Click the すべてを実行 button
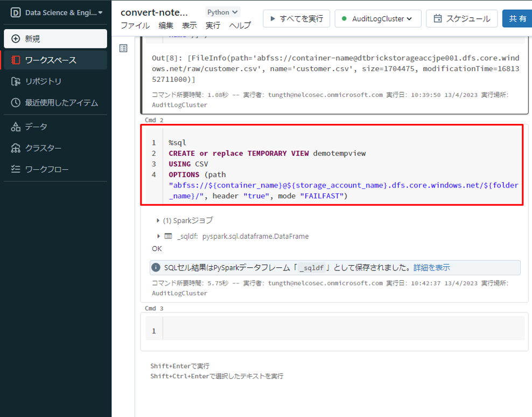532x417 pixels. pos(295,18)
